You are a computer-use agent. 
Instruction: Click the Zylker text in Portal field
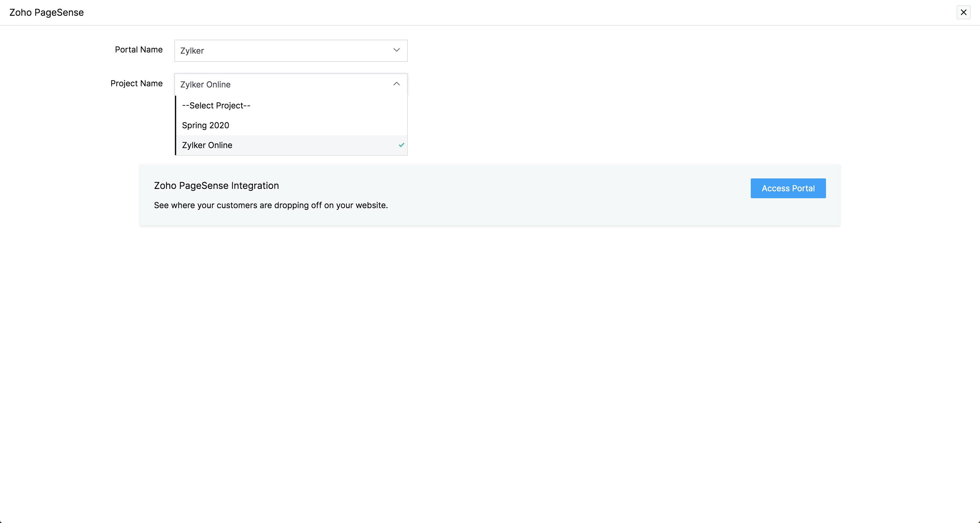[192, 51]
